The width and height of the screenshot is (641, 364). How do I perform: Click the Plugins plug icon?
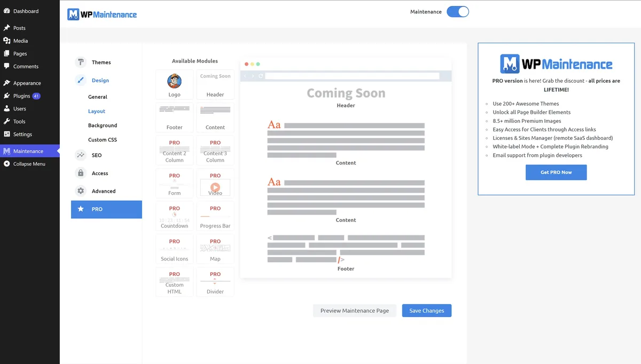pyautogui.click(x=6, y=96)
